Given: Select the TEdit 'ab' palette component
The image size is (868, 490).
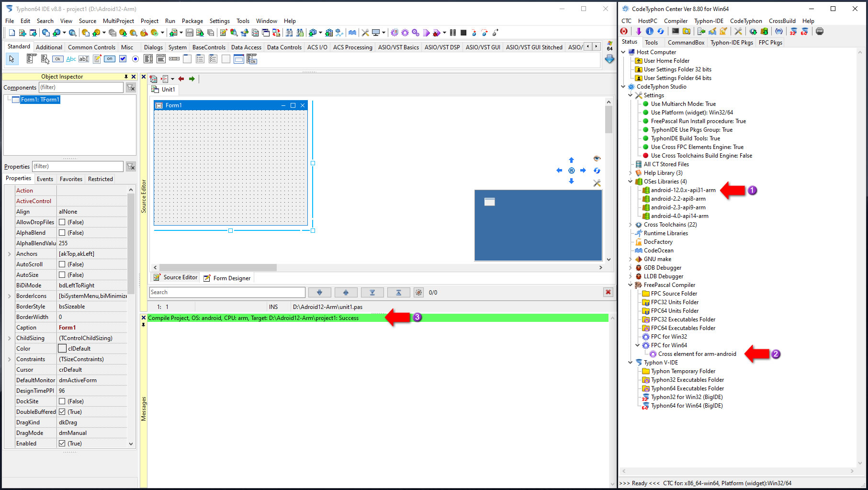Looking at the screenshot, I should tap(84, 59).
